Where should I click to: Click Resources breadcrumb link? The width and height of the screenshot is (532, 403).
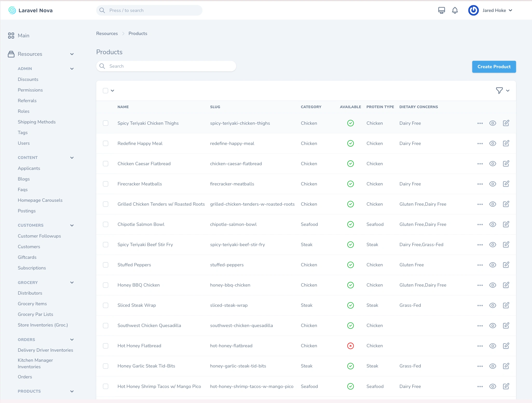[107, 33]
